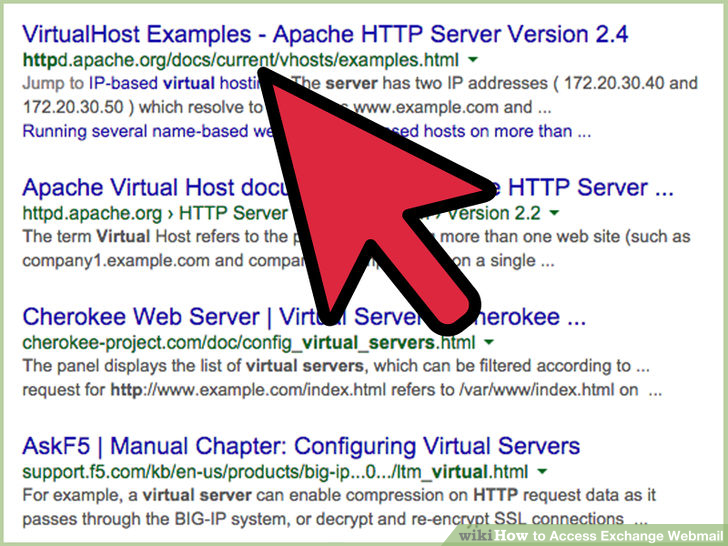Expand dropdown arrow next to Version 2.2
This screenshot has height=546, width=728.
554,214
